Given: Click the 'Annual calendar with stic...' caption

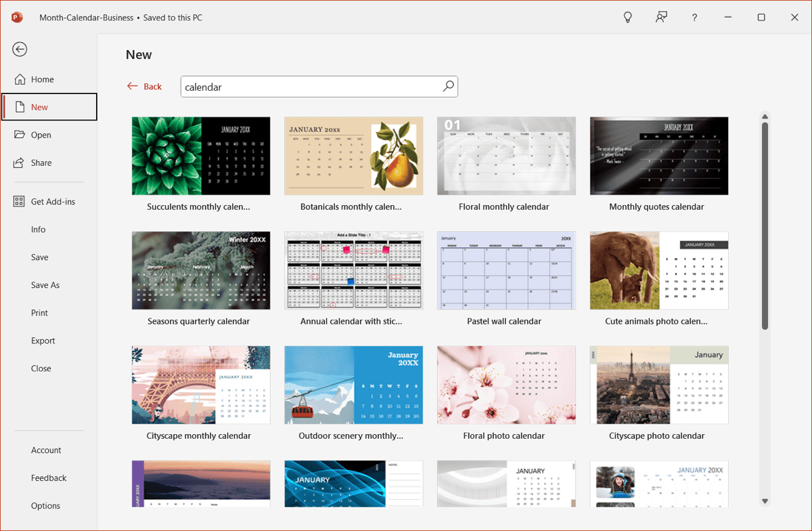Looking at the screenshot, I should click(351, 322).
